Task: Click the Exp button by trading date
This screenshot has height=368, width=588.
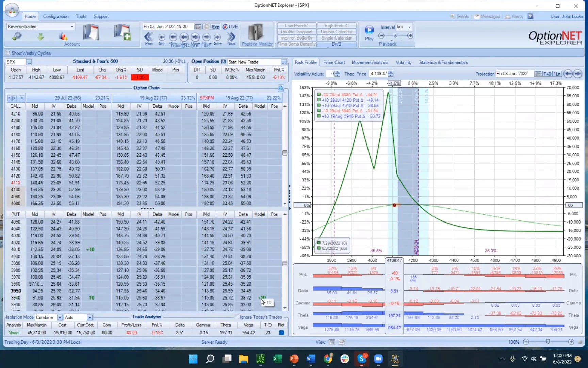Action: click(216, 27)
